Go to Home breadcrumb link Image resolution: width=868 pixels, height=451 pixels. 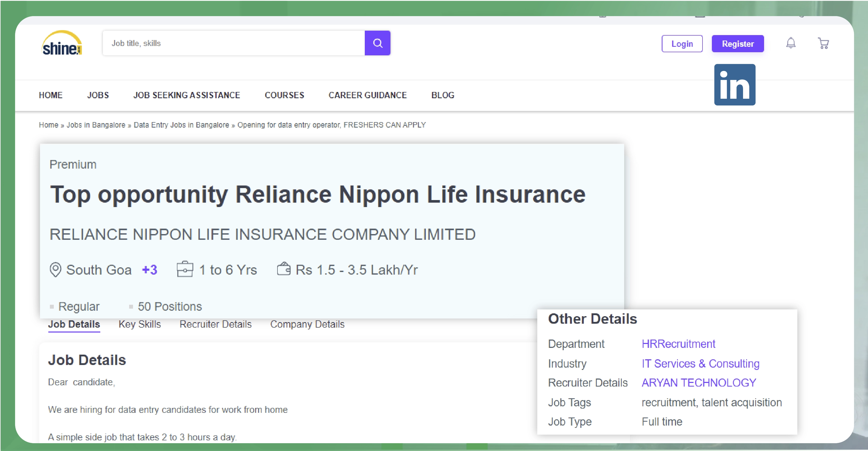pyautogui.click(x=49, y=125)
